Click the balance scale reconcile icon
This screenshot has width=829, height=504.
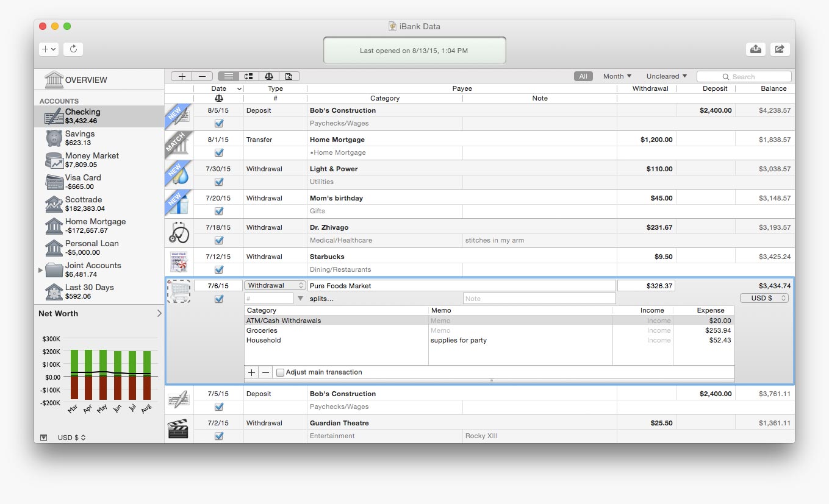(x=268, y=76)
